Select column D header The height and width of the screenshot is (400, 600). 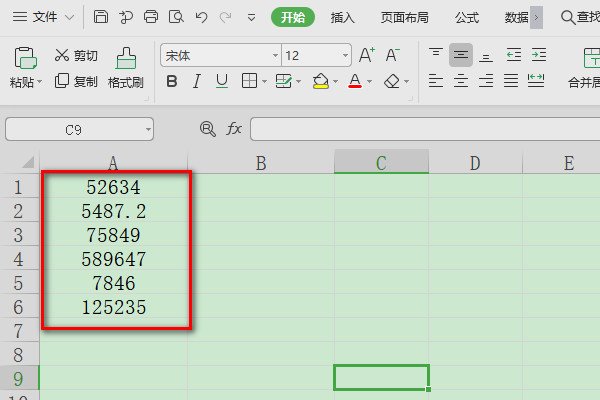click(x=475, y=162)
